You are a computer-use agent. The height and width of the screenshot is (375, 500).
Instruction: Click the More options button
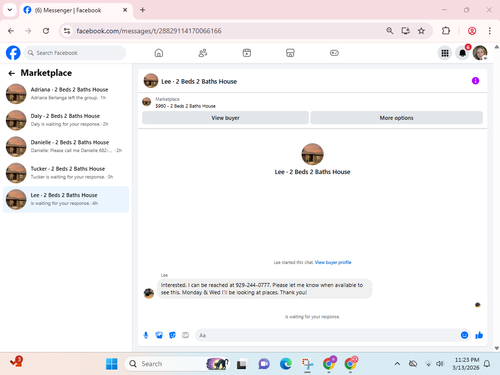(396, 118)
